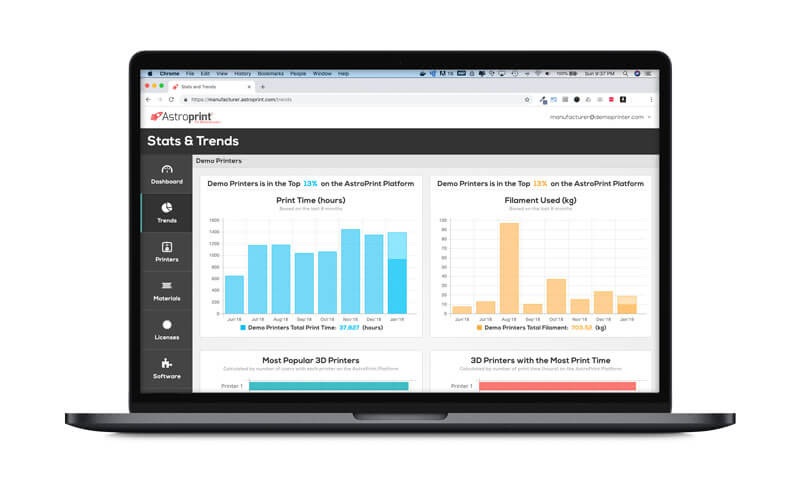Go to the Materials section
Viewport: 800px width, 495px height.
(166, 291)
